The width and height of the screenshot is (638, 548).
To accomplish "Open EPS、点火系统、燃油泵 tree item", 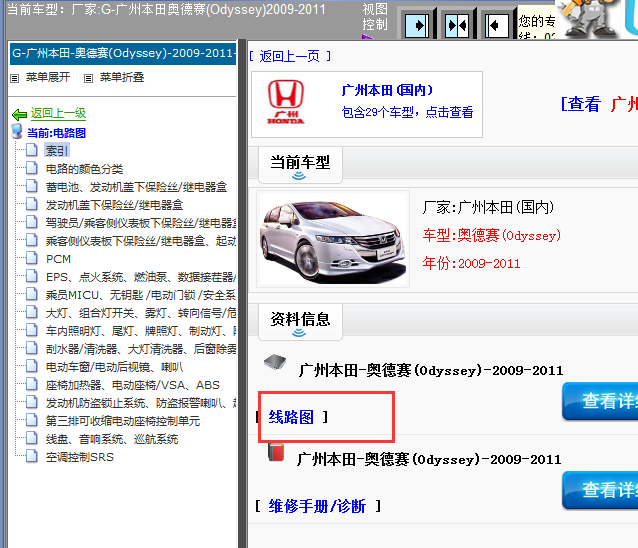I will tap(141, 277).
